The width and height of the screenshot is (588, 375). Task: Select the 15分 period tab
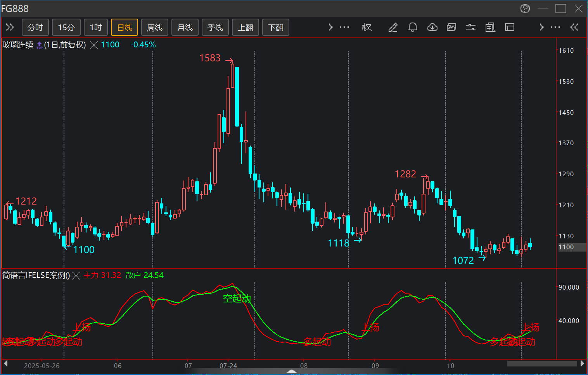tap(66, 28)
